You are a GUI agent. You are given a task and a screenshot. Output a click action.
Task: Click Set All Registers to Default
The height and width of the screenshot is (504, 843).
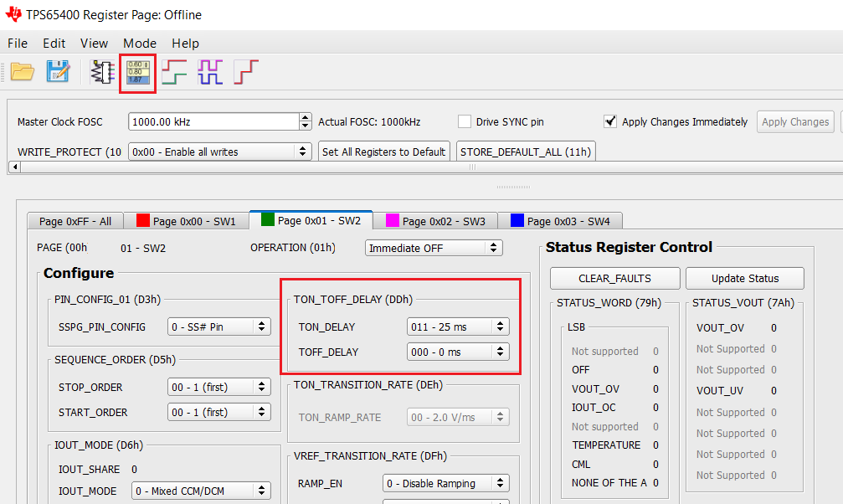[384, 152]
